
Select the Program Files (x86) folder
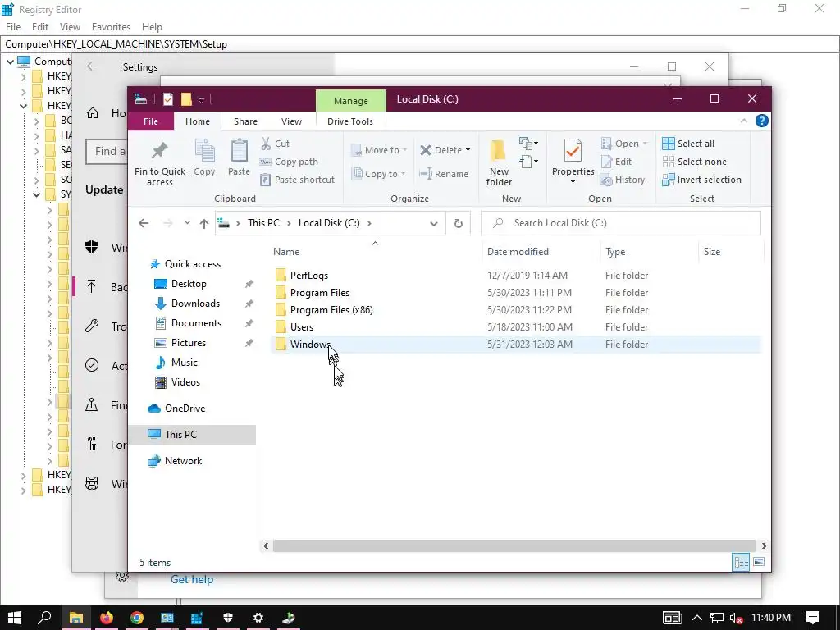click(x=331, y=309)
